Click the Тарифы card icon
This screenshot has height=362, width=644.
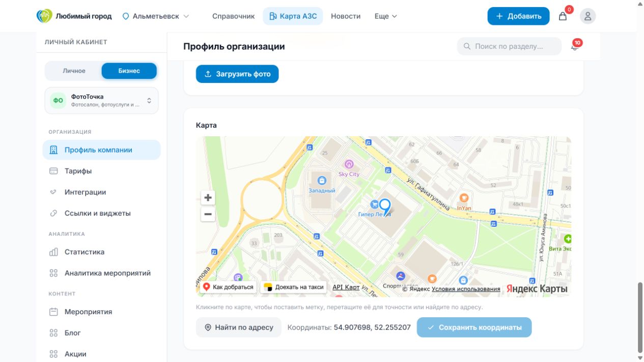tap(53, 171)
